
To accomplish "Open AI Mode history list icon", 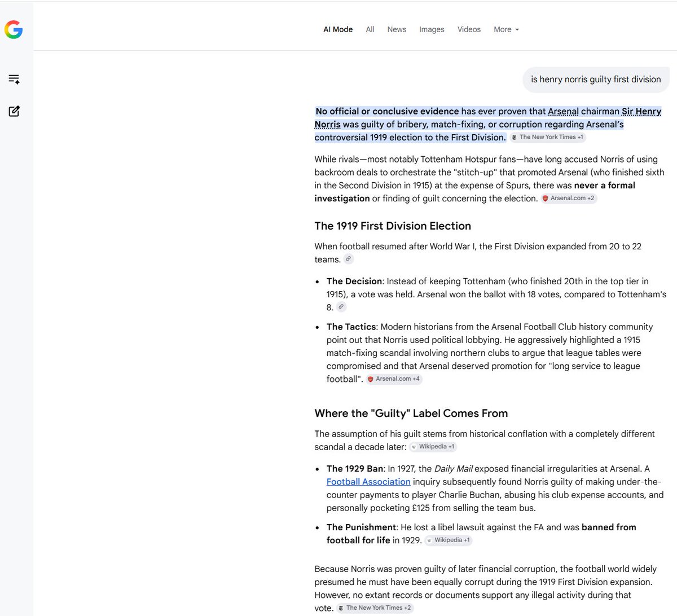I will [14, 79].
